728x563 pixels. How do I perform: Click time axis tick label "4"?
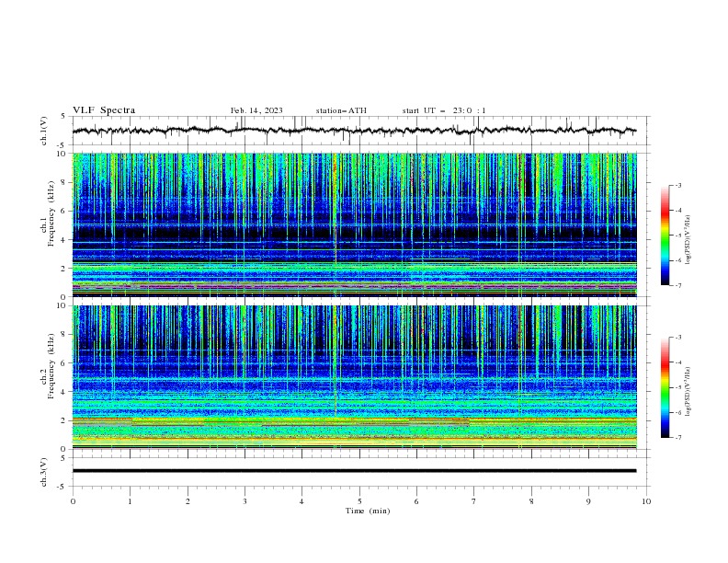(x=301, y=501)
